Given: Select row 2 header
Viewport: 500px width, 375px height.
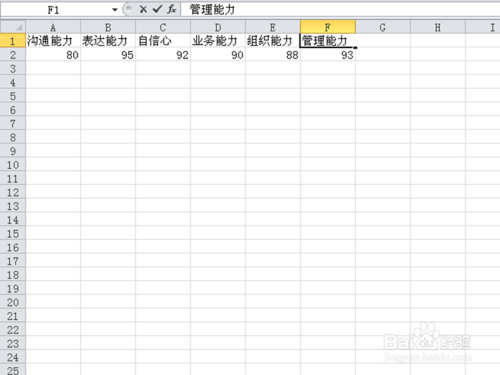Looking at the screenshot, I should [x=13, y=55].
